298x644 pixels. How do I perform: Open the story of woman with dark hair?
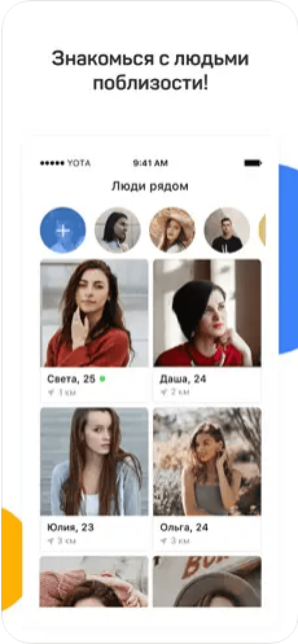118,230
